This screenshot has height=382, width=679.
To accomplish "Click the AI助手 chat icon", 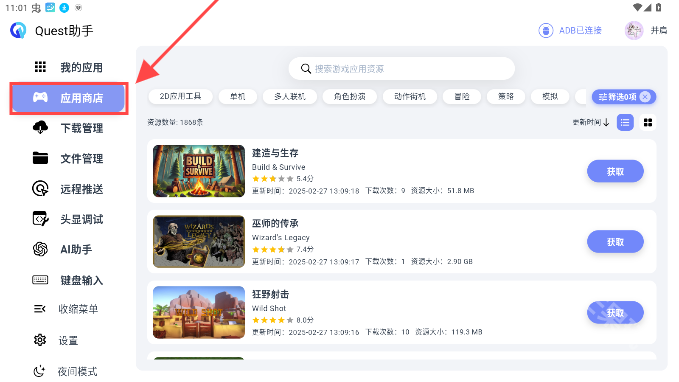I will (40, 249).
